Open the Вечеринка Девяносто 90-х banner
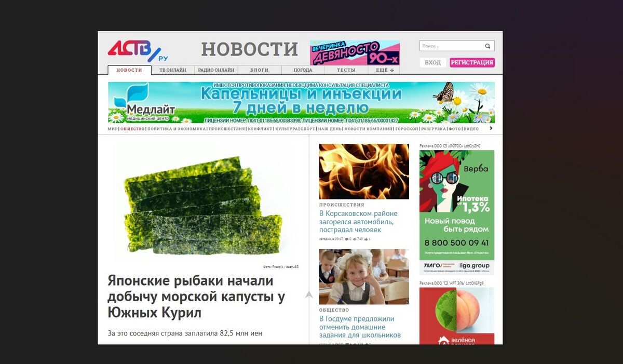The image size is (623, 364). (355, 53)
